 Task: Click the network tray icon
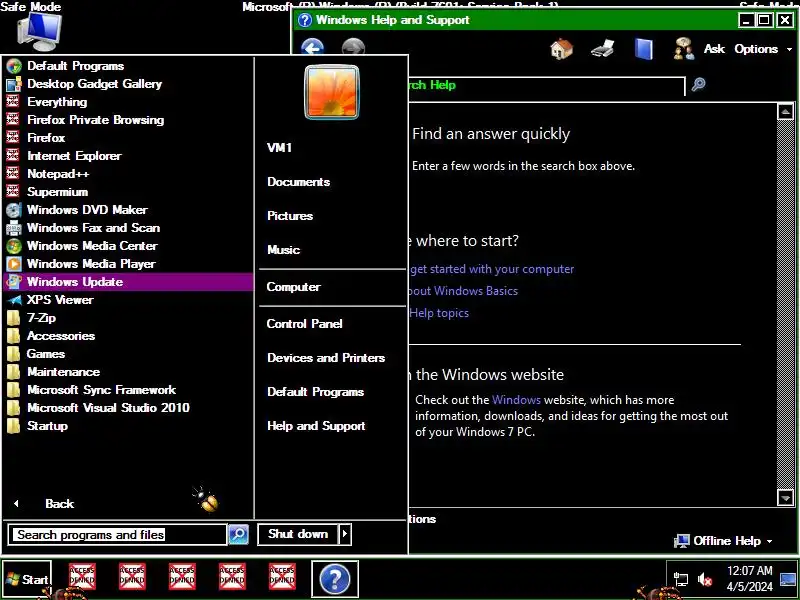click(x=681, y=579)
